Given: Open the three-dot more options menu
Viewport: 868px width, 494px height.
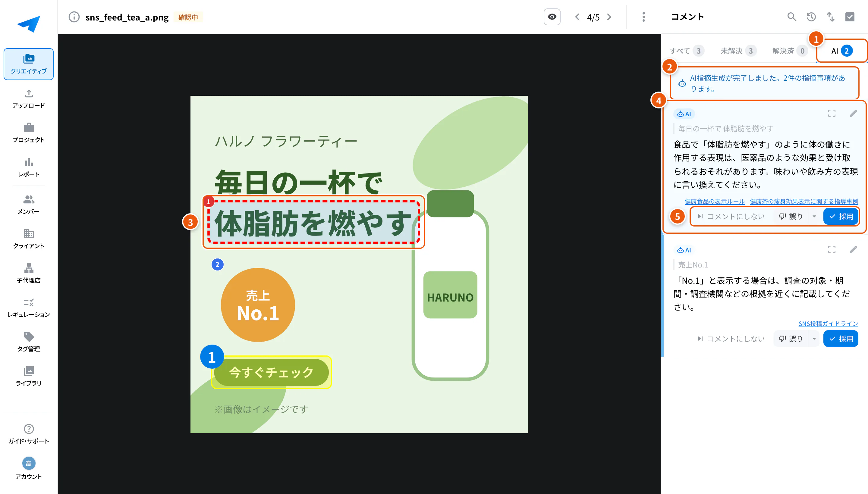Looking at the screenshot, I should point(644,17).
